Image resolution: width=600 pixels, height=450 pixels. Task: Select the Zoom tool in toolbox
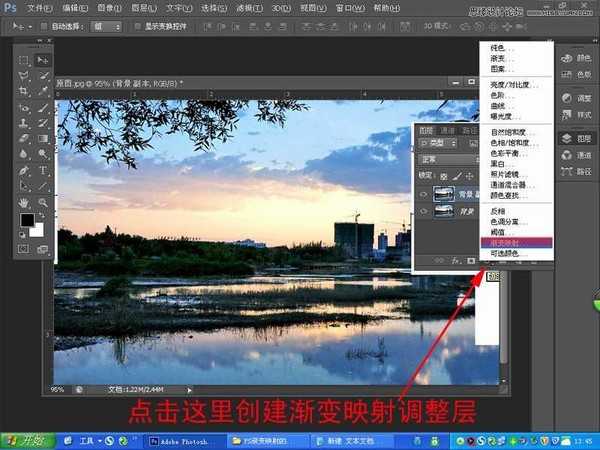43,201
